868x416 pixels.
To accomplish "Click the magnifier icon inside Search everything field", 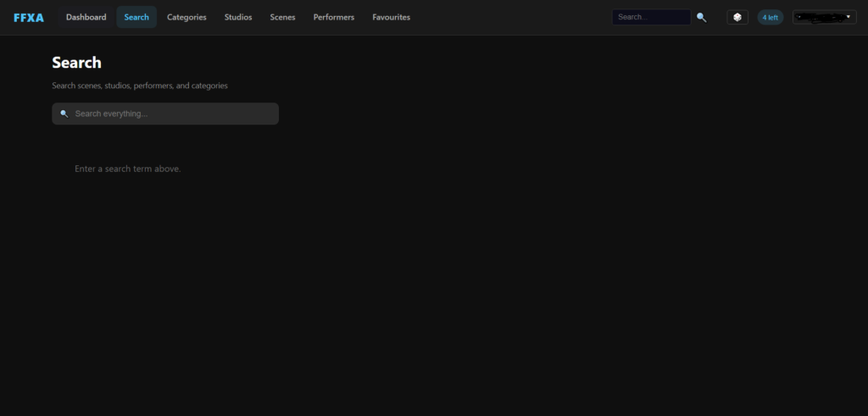I will [x=64, y=114].
